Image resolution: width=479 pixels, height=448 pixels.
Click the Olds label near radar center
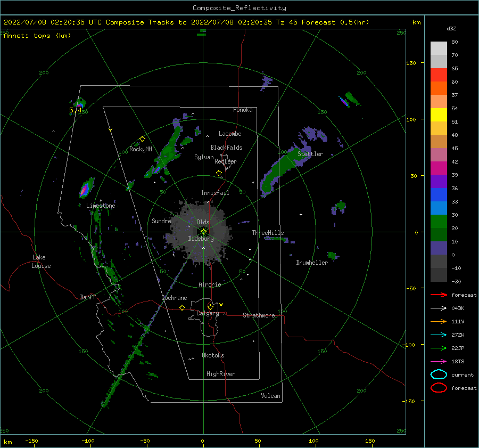(203, 222)
